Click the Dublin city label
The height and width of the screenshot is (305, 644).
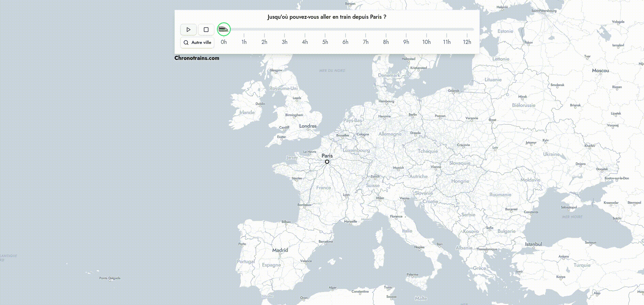tap(260, 104)
